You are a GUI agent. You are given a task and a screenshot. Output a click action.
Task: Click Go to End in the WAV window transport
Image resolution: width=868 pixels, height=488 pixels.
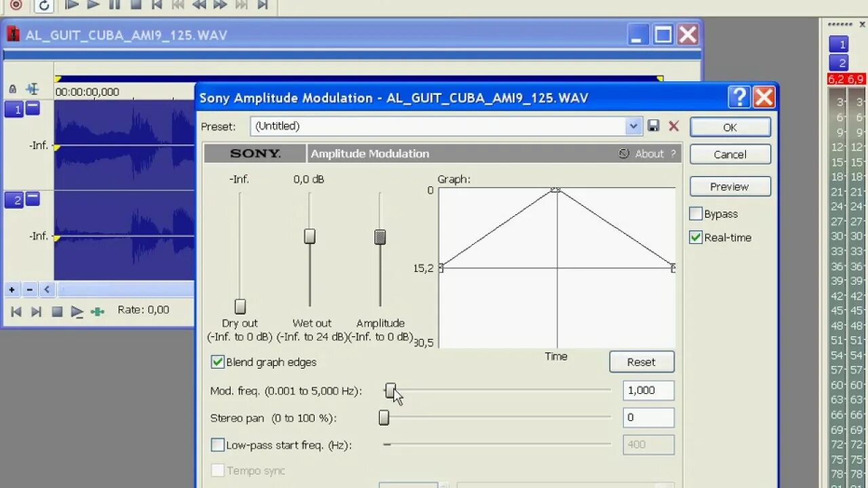coord(37,312)
